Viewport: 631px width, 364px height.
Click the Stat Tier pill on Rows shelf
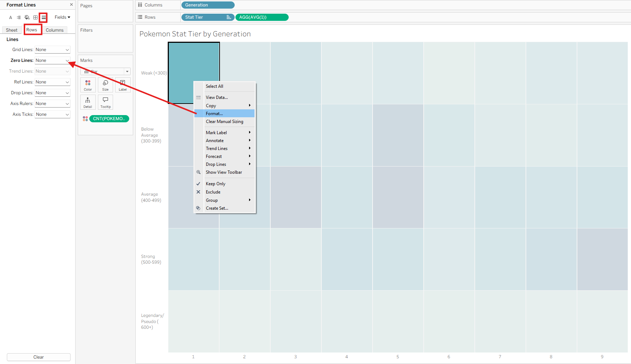click(208, 17)
